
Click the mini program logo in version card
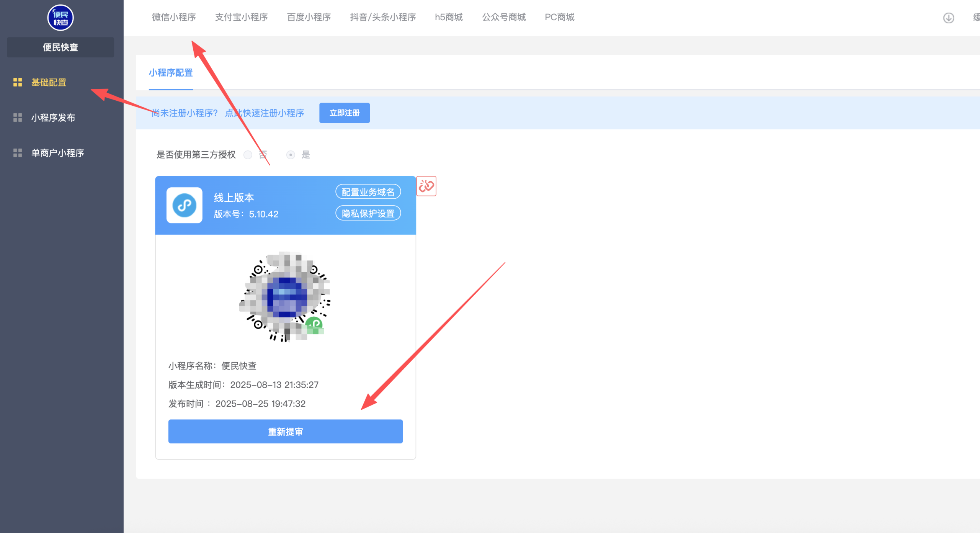pos(185,205)
